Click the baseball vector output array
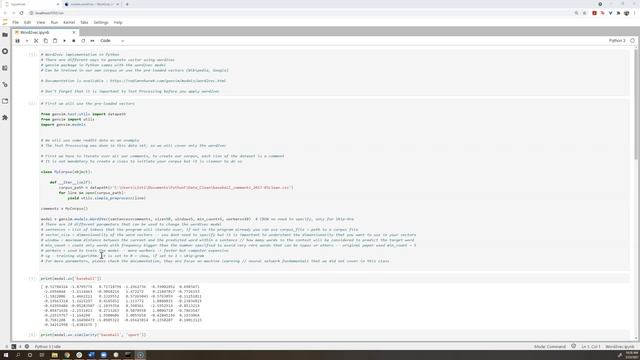This screenshot has width=640, height=360. click(121, 306)
